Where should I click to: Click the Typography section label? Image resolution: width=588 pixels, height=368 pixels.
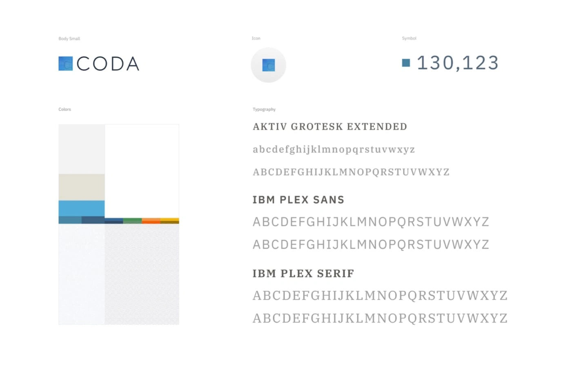pyautogui.click(x=264, y=110)
